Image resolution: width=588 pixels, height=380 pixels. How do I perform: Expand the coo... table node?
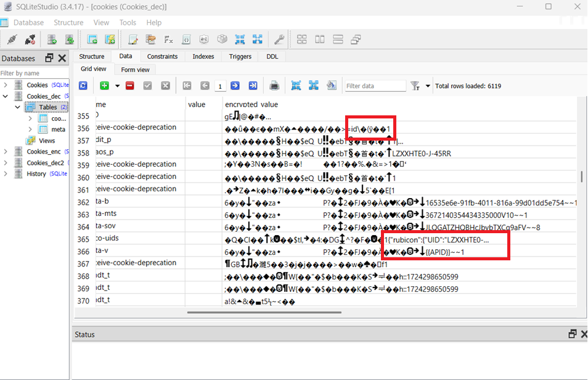click(30, 118)
